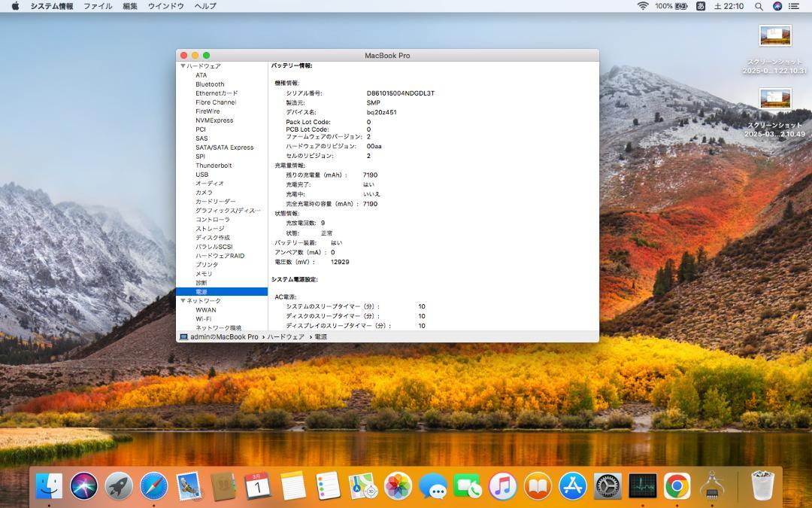Open Google Chrome from the Dock

677,486
